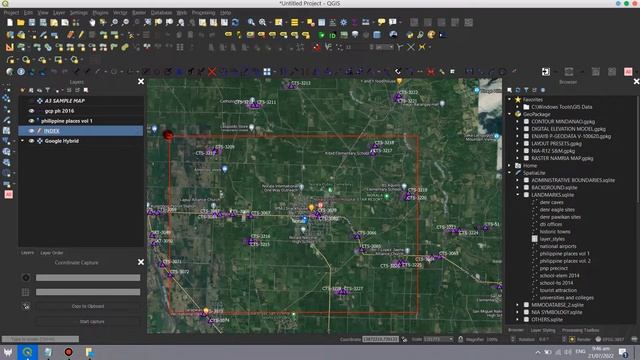Click the Toggle Editing pencil icon
The height and width of the screenshot is (360, 640).
[x=81, y=35]
